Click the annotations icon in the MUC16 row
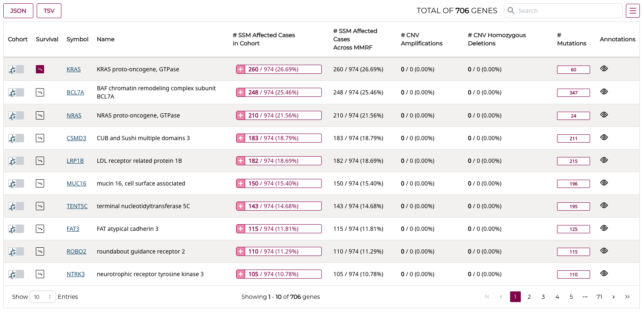 coord(604,183)
